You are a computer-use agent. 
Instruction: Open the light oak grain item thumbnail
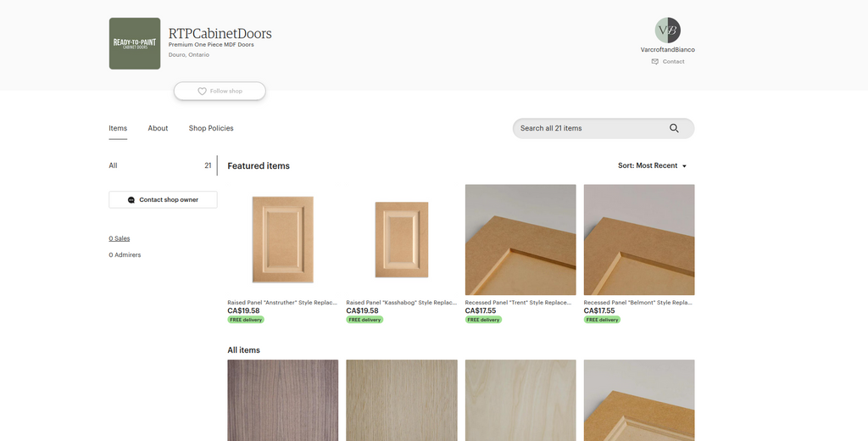[x=401, y=400]
